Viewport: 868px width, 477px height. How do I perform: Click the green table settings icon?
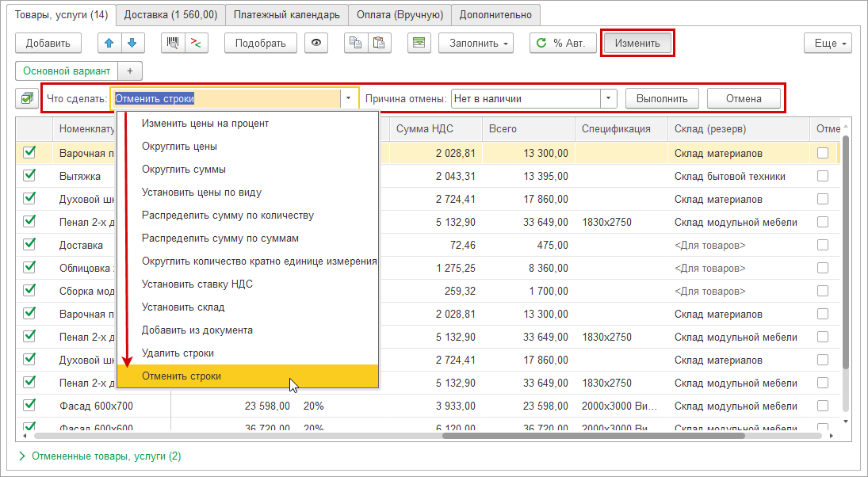click(419, 44)
